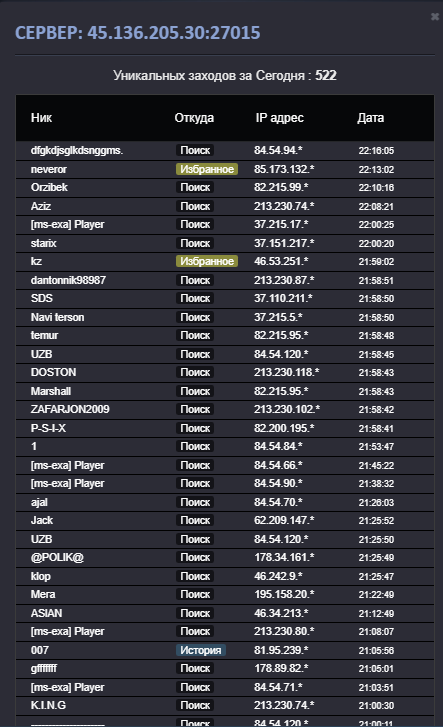Click the nickname Orzibek

[x=49, y=187]
